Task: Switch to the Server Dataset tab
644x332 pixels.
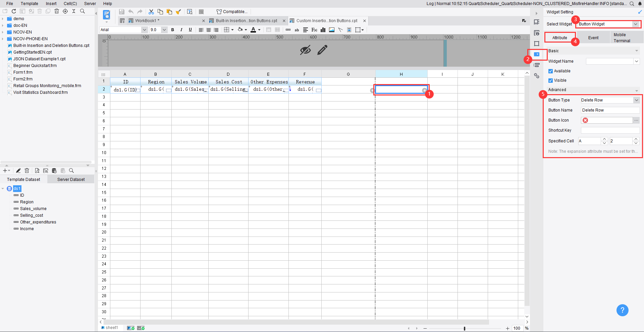Action: pos(70,179)
